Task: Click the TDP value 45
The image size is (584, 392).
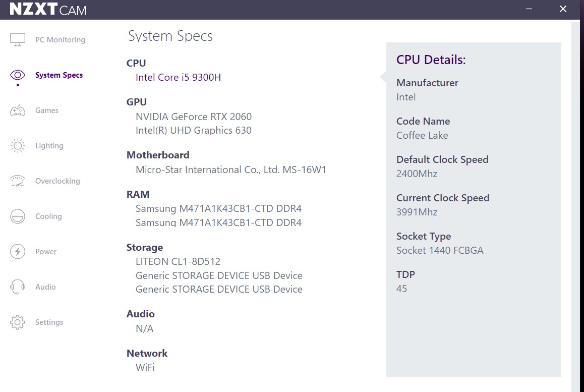Action: point(401,289)
